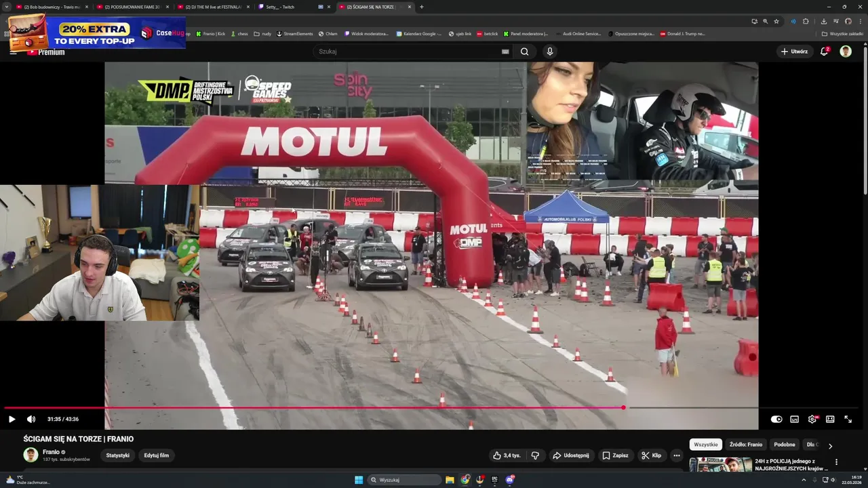Open Epic Games Launcher from taskbar
868x488 pixels.
pyautogui.click(x=494, y=480)
